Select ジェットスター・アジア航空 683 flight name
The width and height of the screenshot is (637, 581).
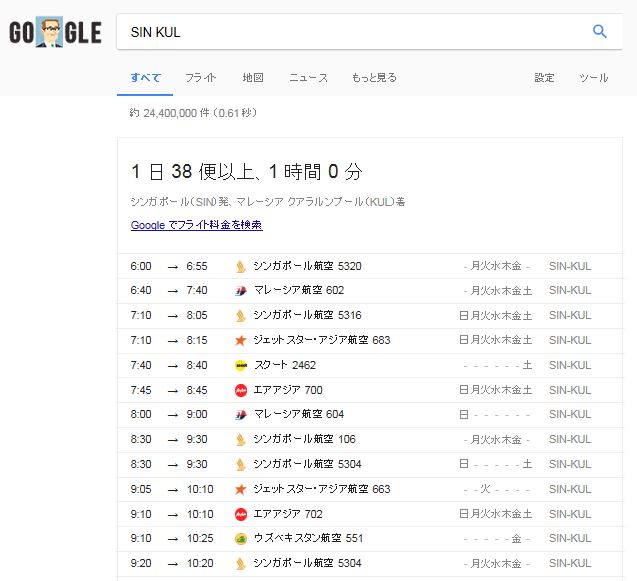pyautogui.click(x=322, y=340)
